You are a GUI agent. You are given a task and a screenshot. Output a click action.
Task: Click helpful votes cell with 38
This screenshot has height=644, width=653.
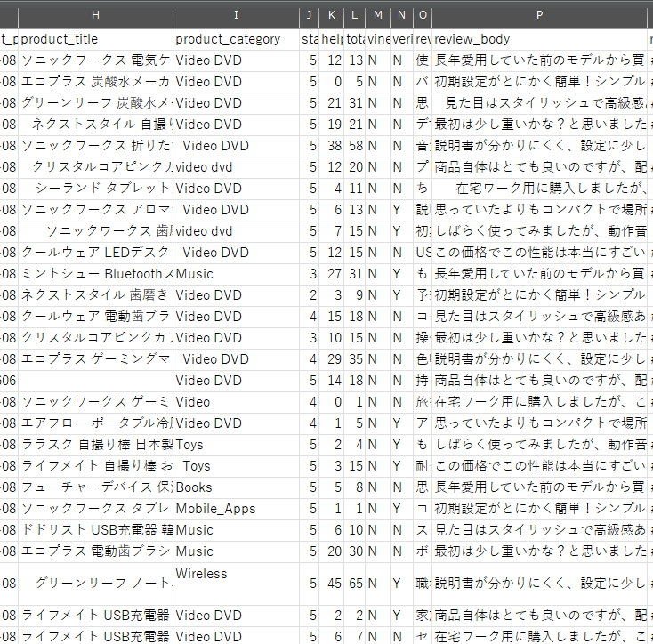(332, 146)
